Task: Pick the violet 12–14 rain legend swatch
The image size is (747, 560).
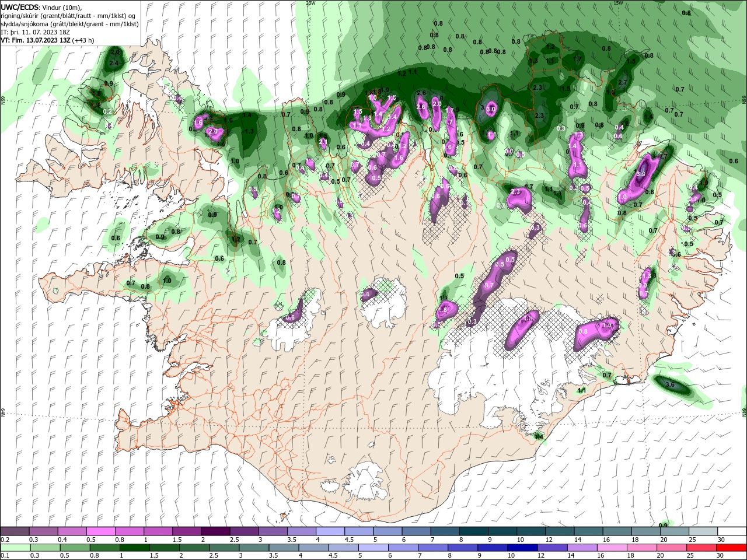Action: pos(551,548)
